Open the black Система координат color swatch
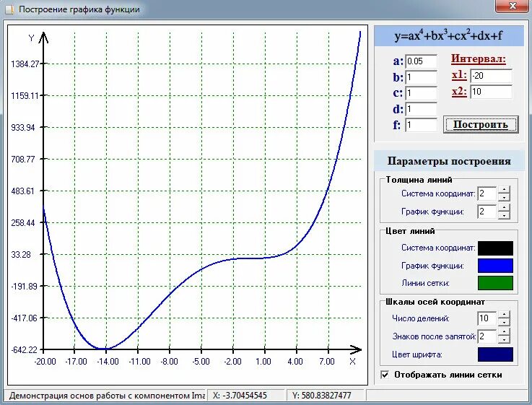The image size is (532, 405). [495, 248]
